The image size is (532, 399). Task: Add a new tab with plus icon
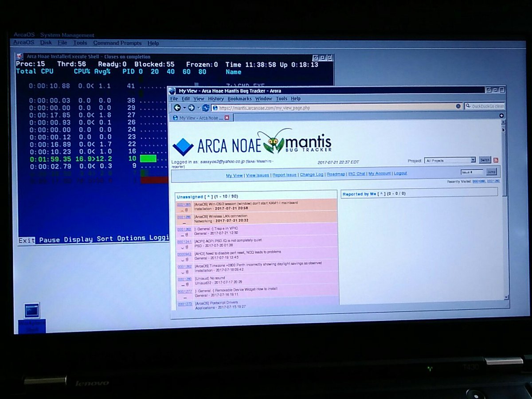pyautogui.click(x=501, y=116)
